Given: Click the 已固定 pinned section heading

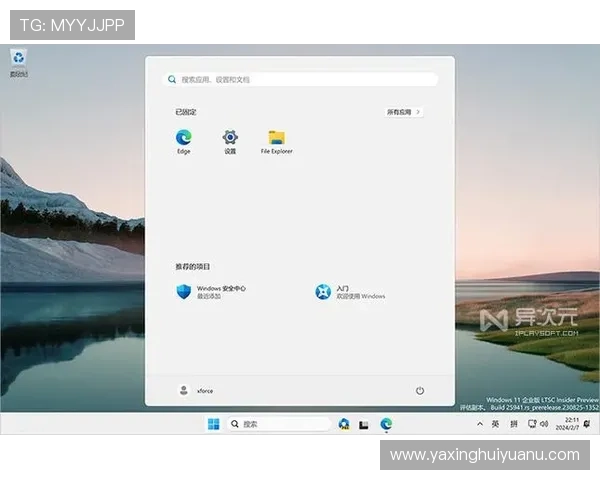Looking at the screenshot, I should click(x=186, y=112).
